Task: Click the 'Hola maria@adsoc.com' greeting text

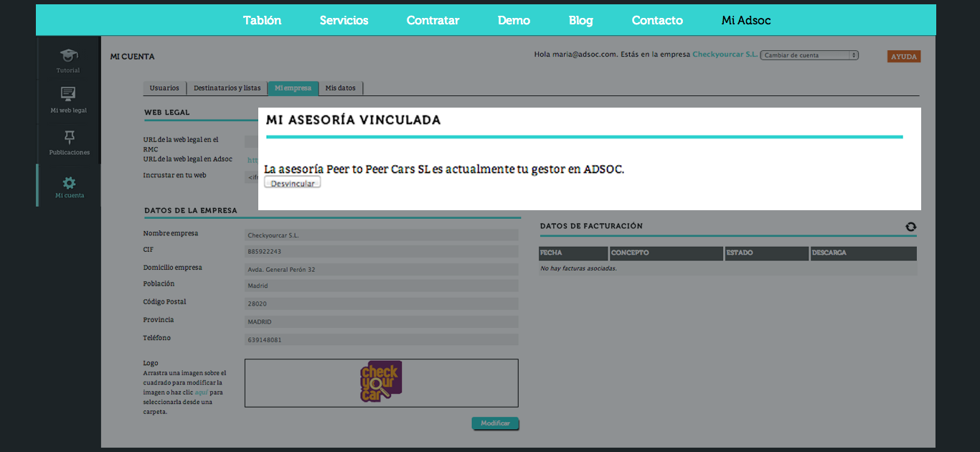Action: [575, 55]
